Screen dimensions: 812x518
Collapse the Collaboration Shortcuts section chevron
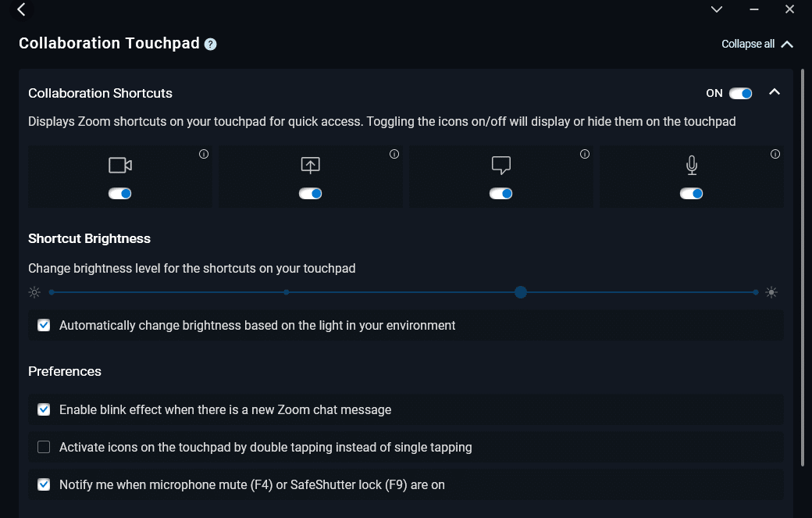coord(775,92)
